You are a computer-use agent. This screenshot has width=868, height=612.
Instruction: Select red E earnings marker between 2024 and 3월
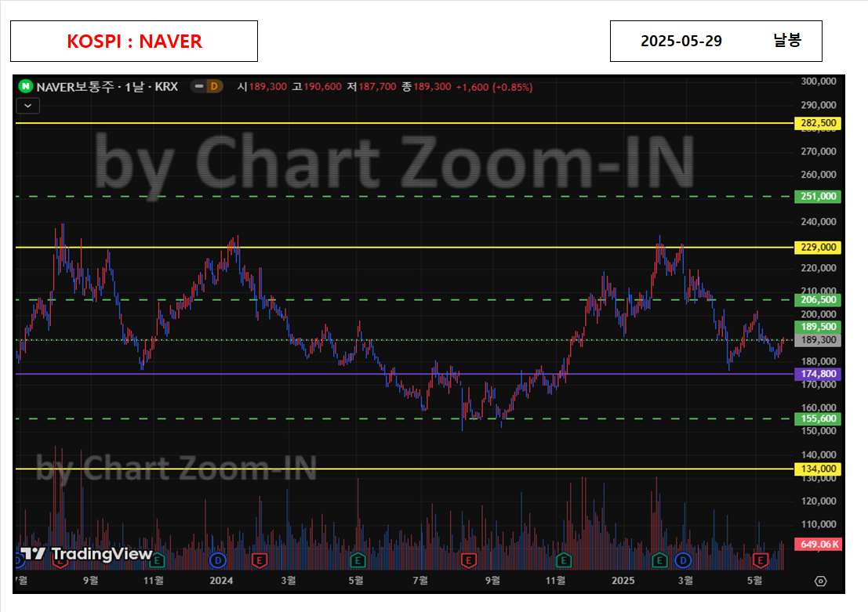coord(259,560)
